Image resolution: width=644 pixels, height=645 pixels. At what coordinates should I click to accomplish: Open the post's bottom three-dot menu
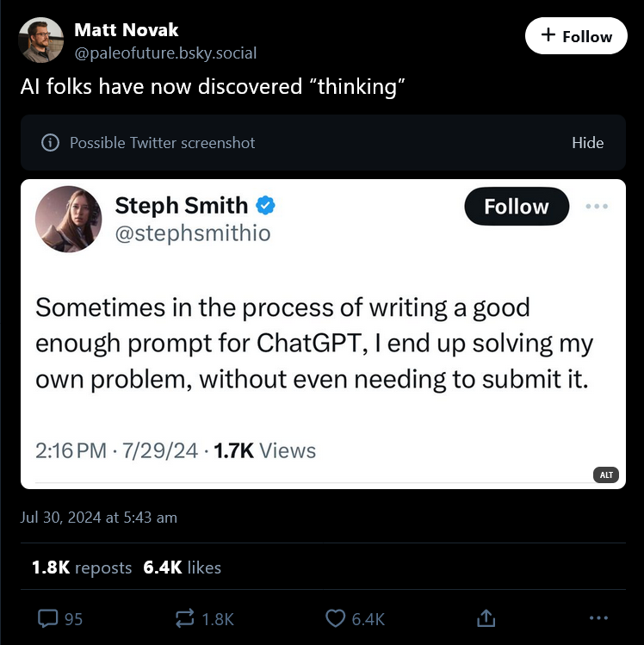pos(598,617)
